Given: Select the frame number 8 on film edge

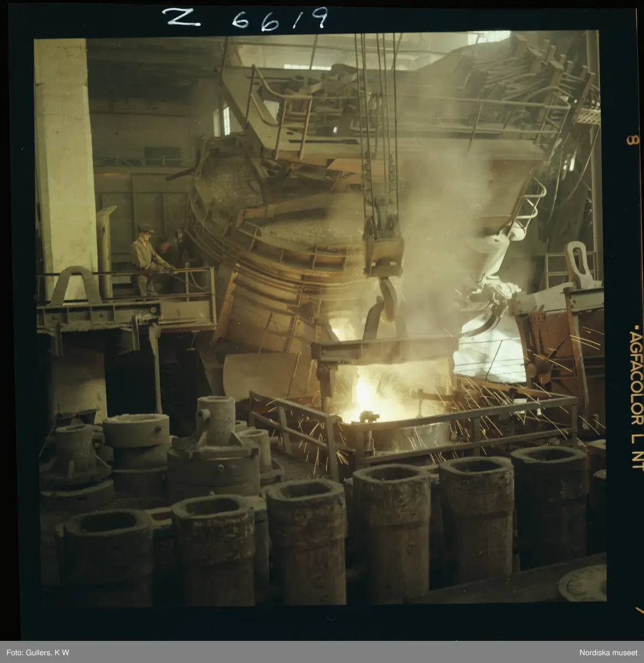Looking at the screenshot, I should coord(630,140).
